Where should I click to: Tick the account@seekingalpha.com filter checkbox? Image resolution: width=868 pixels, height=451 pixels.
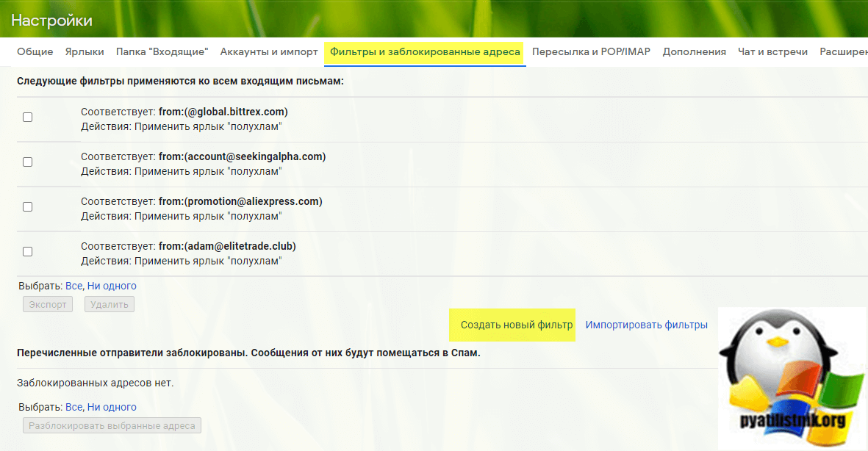[28, 162]
